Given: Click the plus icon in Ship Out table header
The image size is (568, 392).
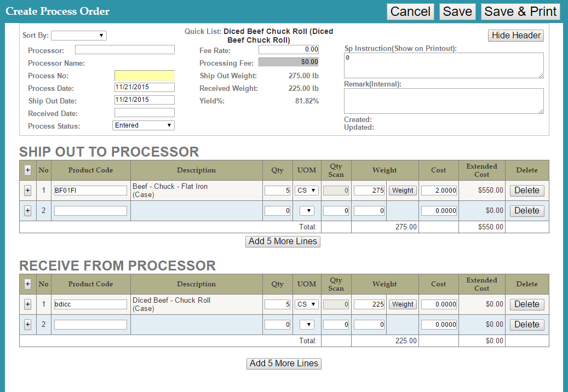Looking at the screenshot, I should (x=27, y=170).
